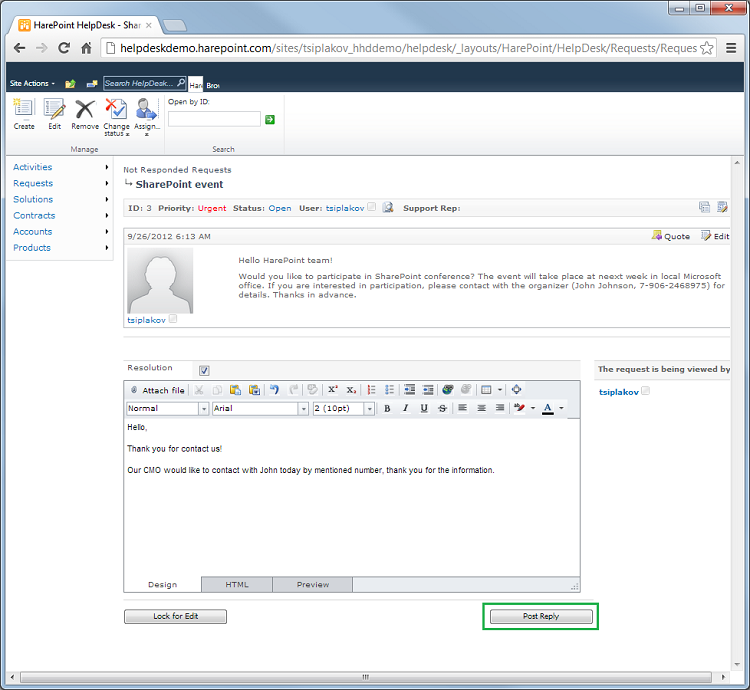750x690 pixels.
Task: Toggle Bold formatting
Action: (387, 408)
